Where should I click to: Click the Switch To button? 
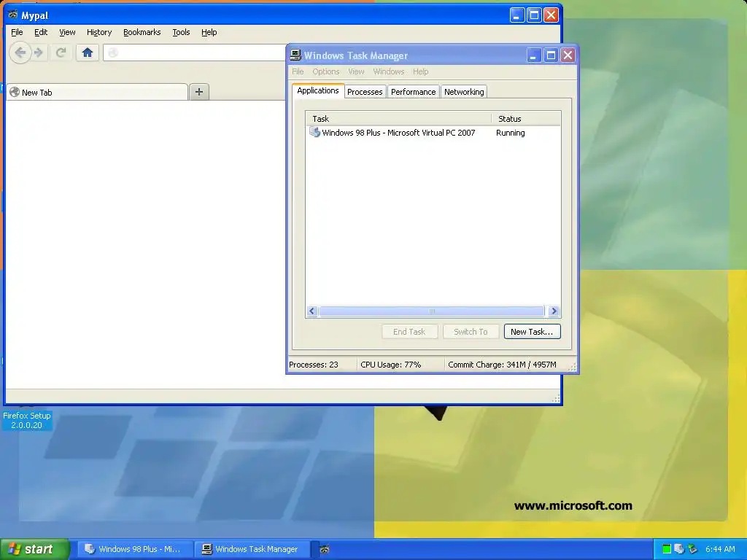point(471,332)
